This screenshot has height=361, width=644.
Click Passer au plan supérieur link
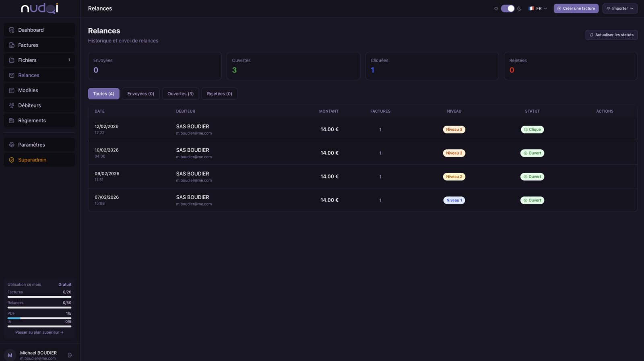pos(39,332)
